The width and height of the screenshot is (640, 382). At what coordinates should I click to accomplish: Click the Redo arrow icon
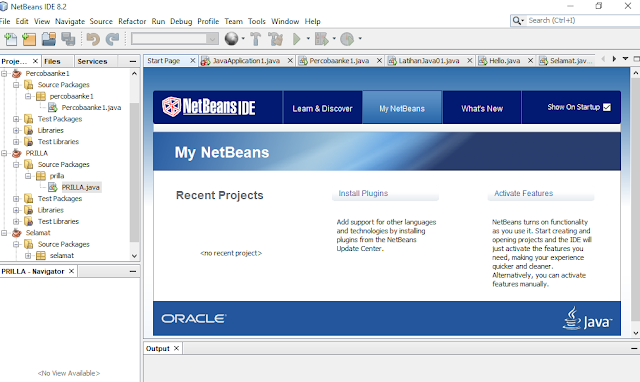[x=112, y=39]
